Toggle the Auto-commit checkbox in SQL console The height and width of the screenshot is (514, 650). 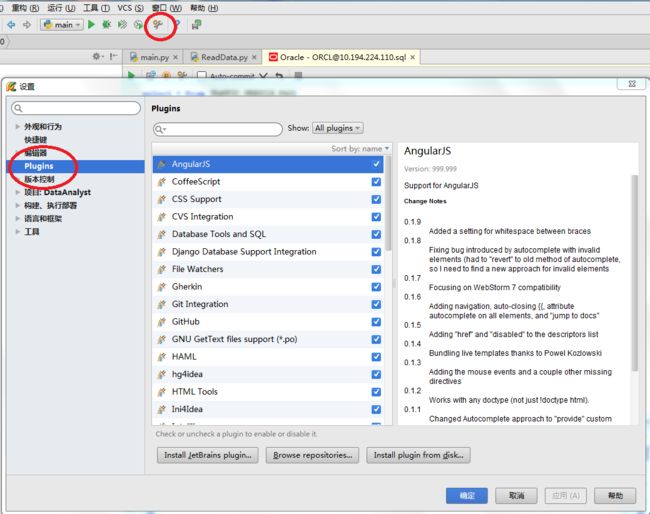[202, 75]
